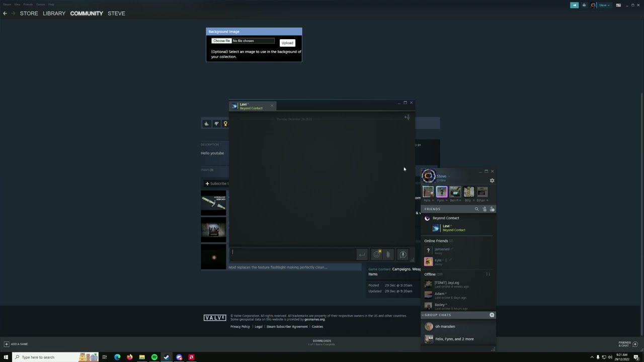This screenshot has width=644, height=362.
Task: Select Fynn favorite friend avatar
Action: [441, 192]
